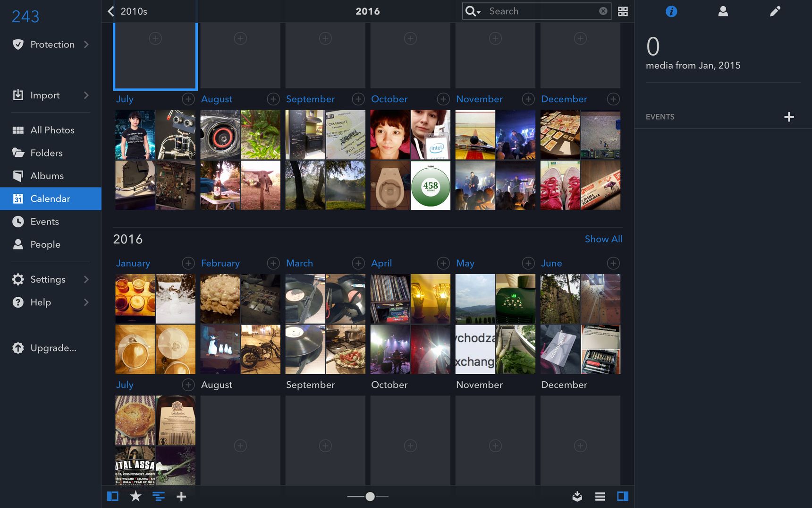Click Show All for 2016
This screenshot has width=812, height=508.
tap(603, 239)
